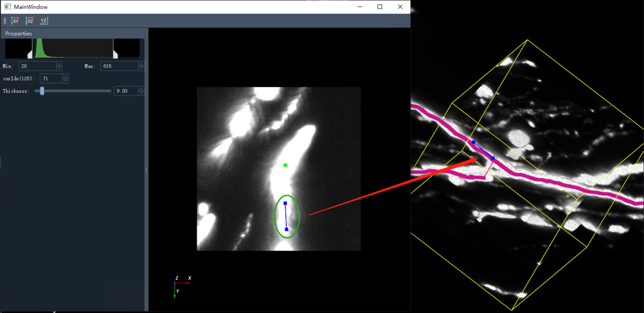Click the toolbar drag handle
The height and width of the screenshot is (313, 644).
pos(5,21)
